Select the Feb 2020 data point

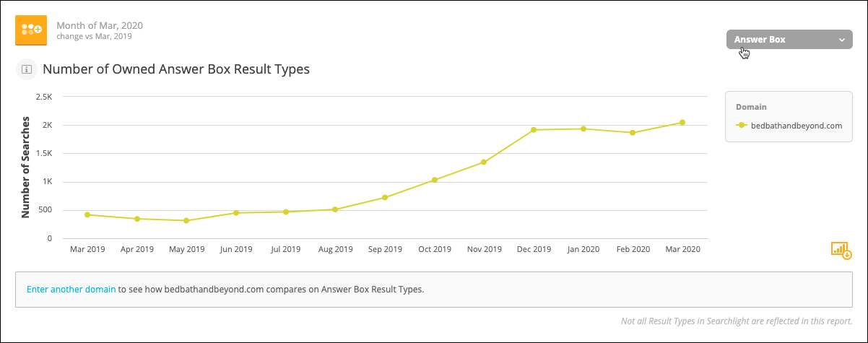[x=633, y=133]
